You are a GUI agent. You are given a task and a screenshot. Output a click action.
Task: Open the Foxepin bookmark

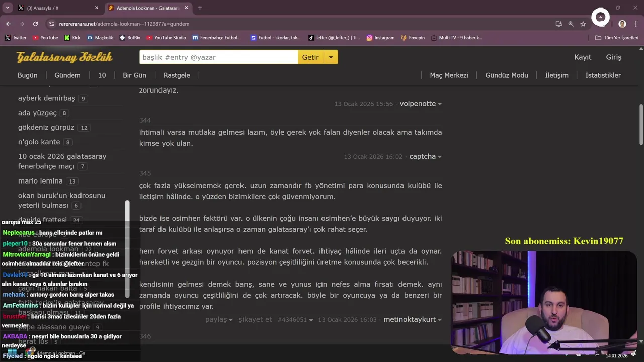click(413, 38)
